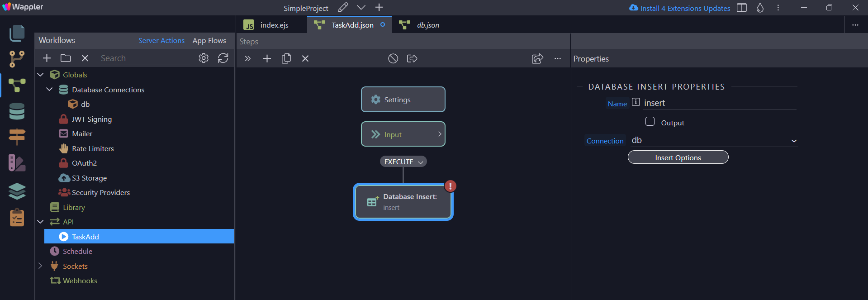Click the disable step icon
This screenshot has width=868, height=300.
[x=393, y=58]
